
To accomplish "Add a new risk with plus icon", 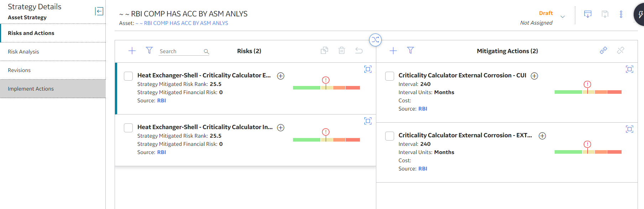I will coord(132,51).
